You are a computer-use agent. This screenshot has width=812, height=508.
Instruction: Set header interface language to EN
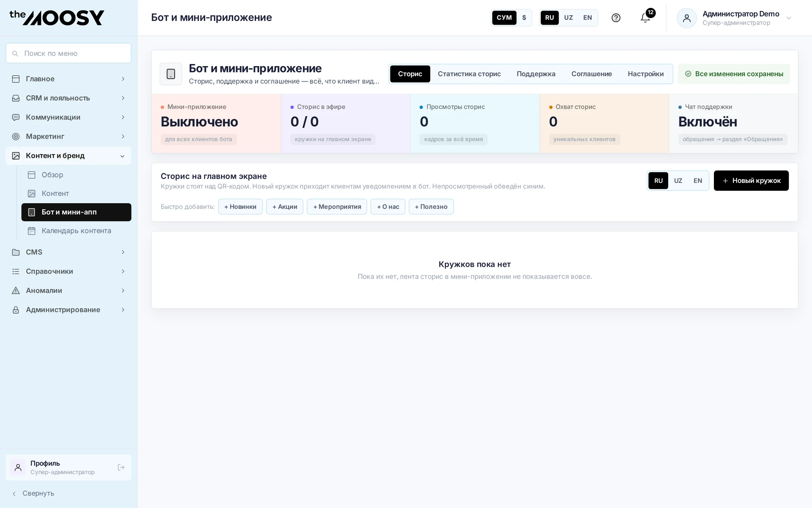coord(588,18)
